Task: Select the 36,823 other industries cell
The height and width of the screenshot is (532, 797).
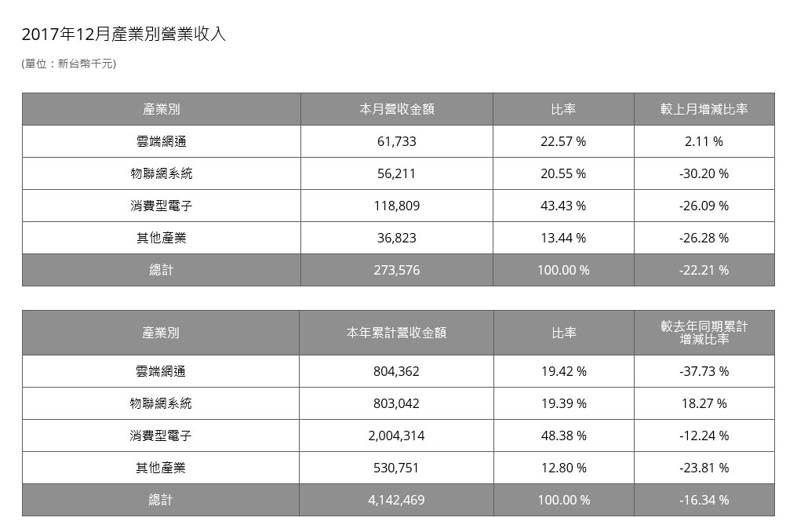Action: click(396, 238)
